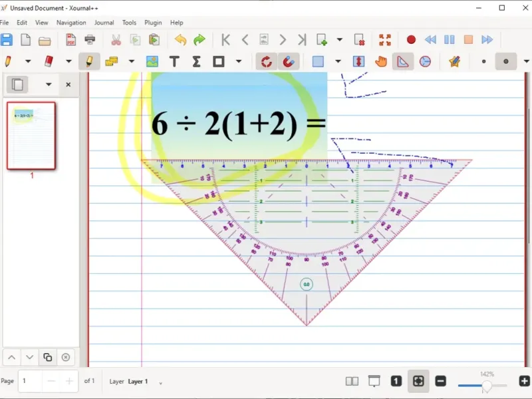This screenshot has height=399, width=532.
Task: Select the Highlighter tool
Action: (89, 61)
